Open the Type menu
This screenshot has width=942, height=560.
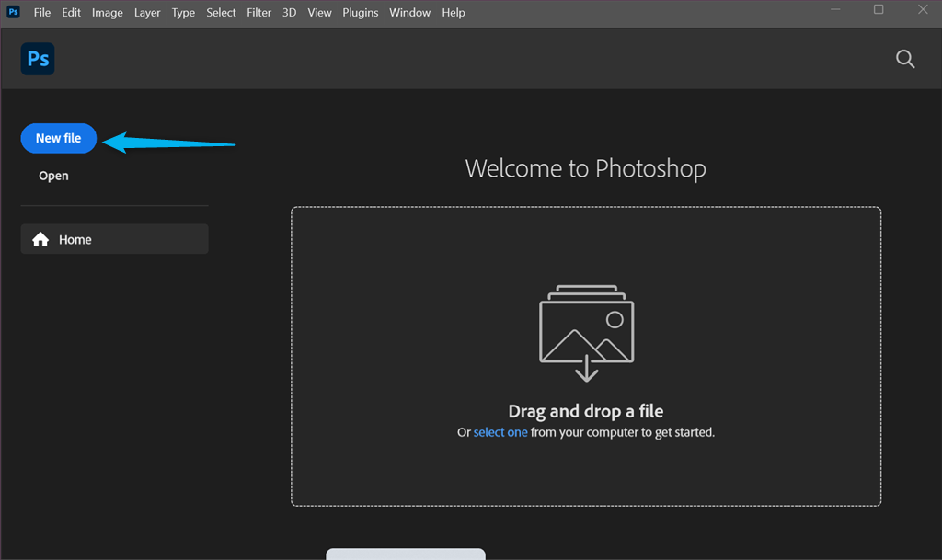click(x=183, y=13)
